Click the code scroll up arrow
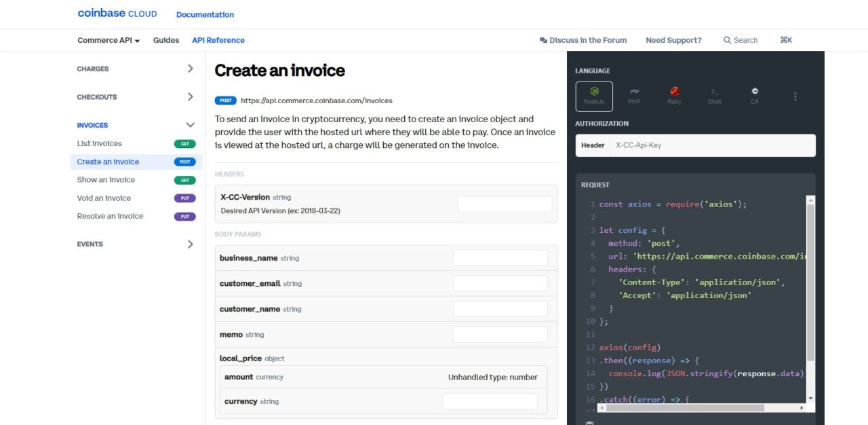The image size is (868, 425). (x=810, y=200)
